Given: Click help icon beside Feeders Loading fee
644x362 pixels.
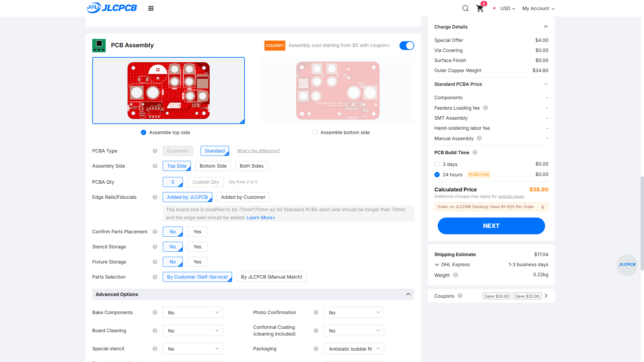Looking at the screenshot, I should point(485,108).
